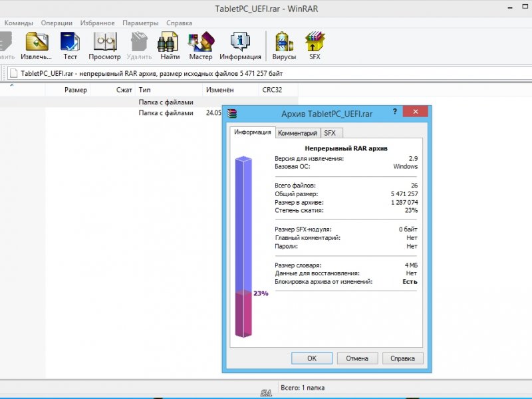Screen dimensions: 532x399
Task: Click the file icon in the address bar
Action: point(13,73)
